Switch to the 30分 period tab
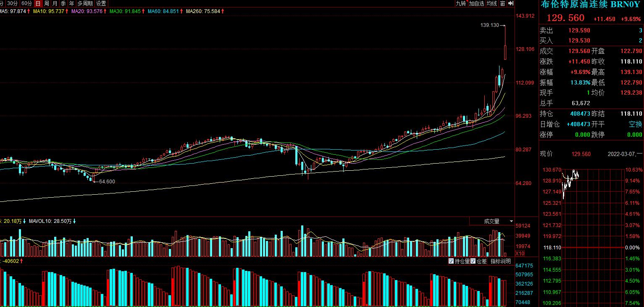Screen dimensions: 644x307 pyautogui.click(x=12, y=3)
